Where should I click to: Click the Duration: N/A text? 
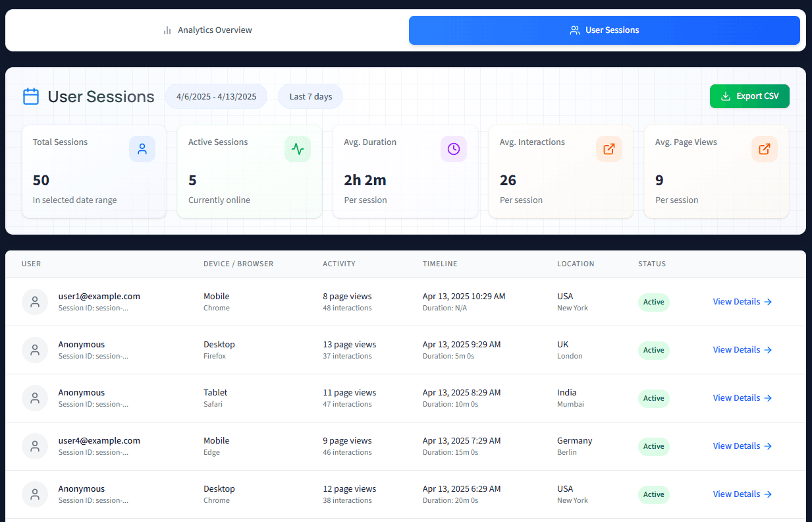[445, 308]
